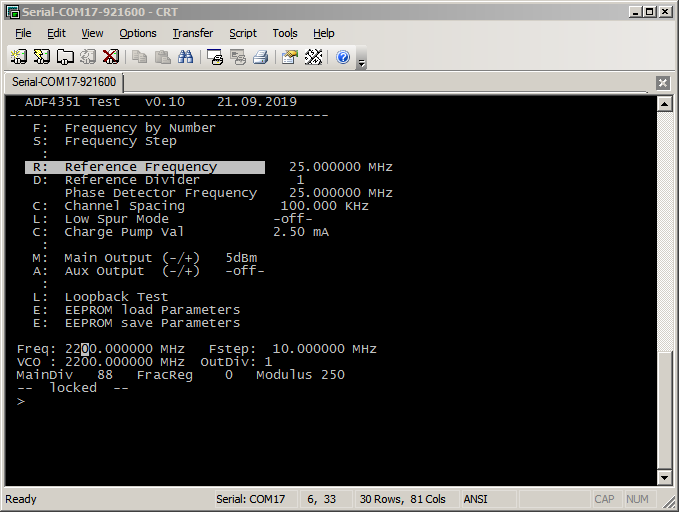The height and width of the screenshot is (512, 679).
Task: Click 'Phase Detector Frequency' text
Action: [x=161, y=193]
